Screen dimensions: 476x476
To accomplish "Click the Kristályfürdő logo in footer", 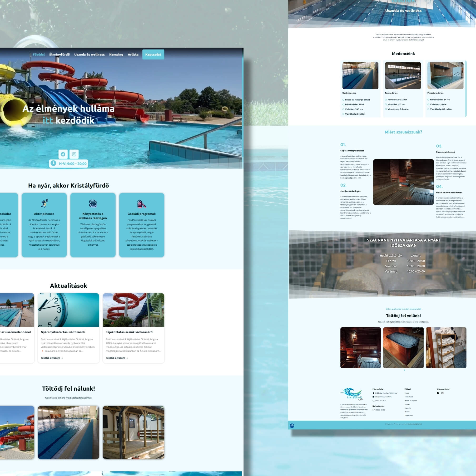I will click(352, 394).
